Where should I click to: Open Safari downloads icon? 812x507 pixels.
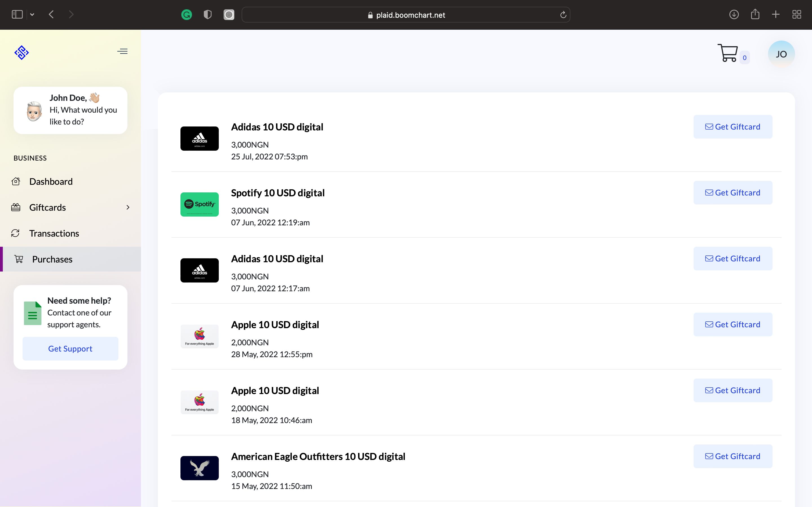pyautogui.click(x=734, y=14)
